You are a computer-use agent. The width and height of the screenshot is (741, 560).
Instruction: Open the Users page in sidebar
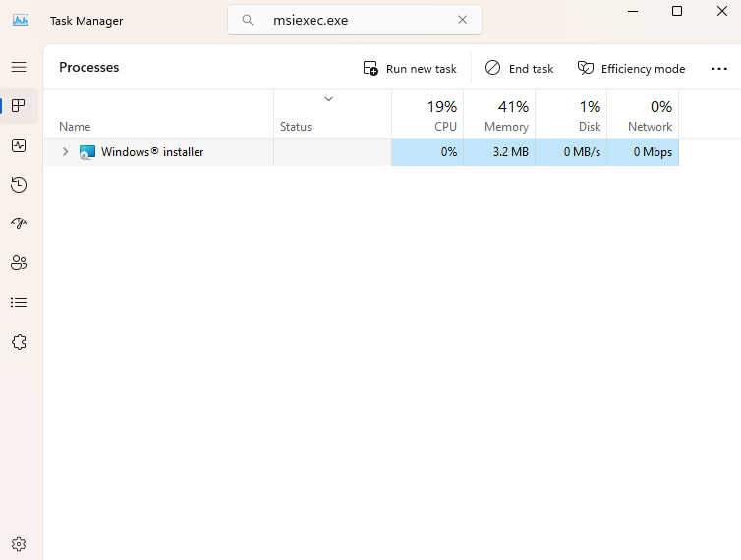(19, 262)
